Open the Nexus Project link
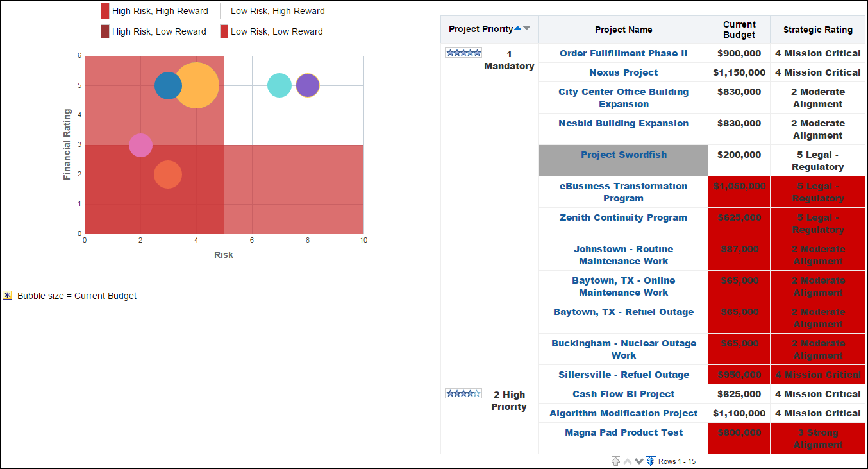 [x=623, y=72]
